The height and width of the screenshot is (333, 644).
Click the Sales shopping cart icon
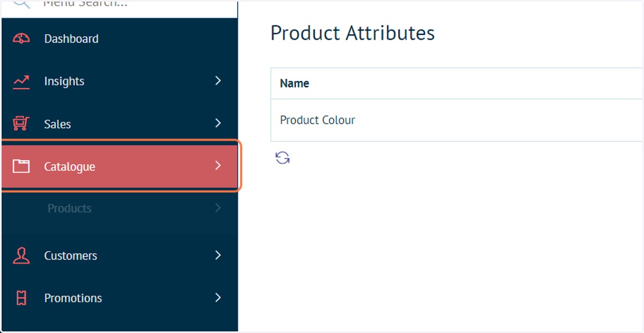21,124
